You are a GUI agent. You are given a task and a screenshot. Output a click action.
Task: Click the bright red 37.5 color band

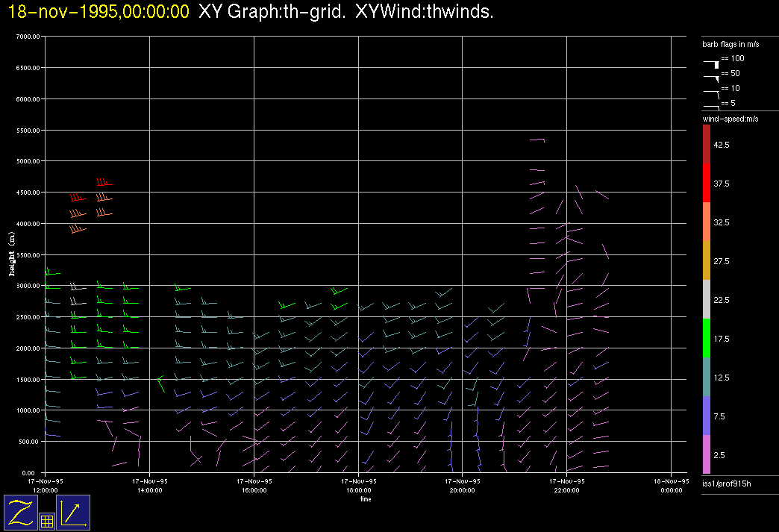coord(707,182)
